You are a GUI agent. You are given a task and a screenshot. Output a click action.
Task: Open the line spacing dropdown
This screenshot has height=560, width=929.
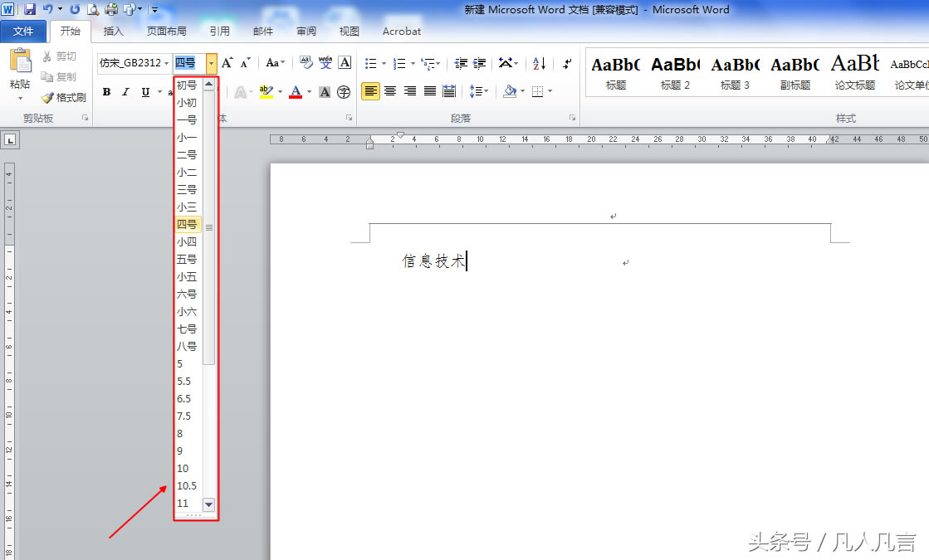coord(479,91)
